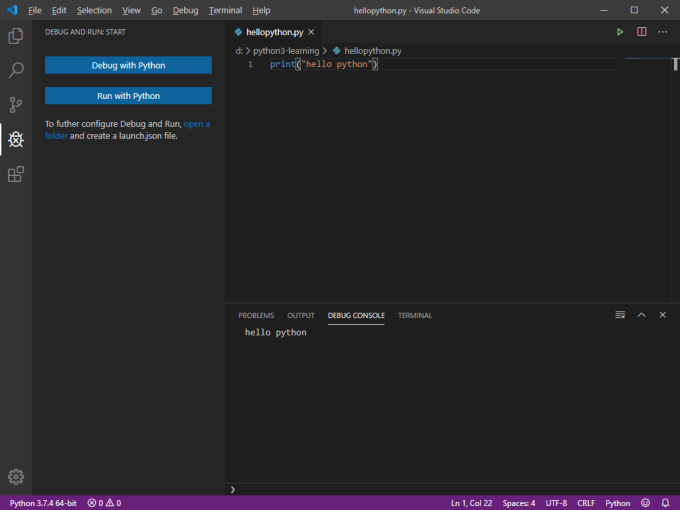The width and height of the screenshot is (680, 510).
Task: Click the DEBUG AND RUN: START header
Action: (x=85, y=32)
